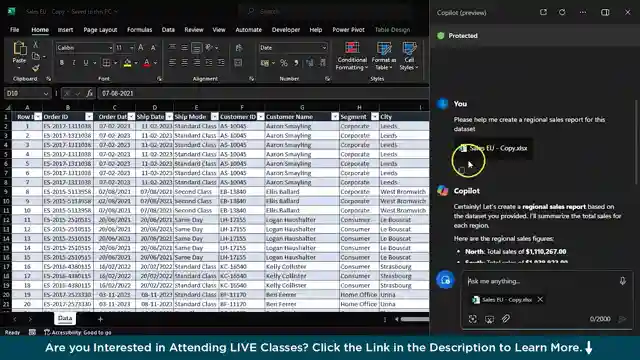640x360 pixels.
Task: Click the Copilot refresh icon
Action: [x=562, y=12]
